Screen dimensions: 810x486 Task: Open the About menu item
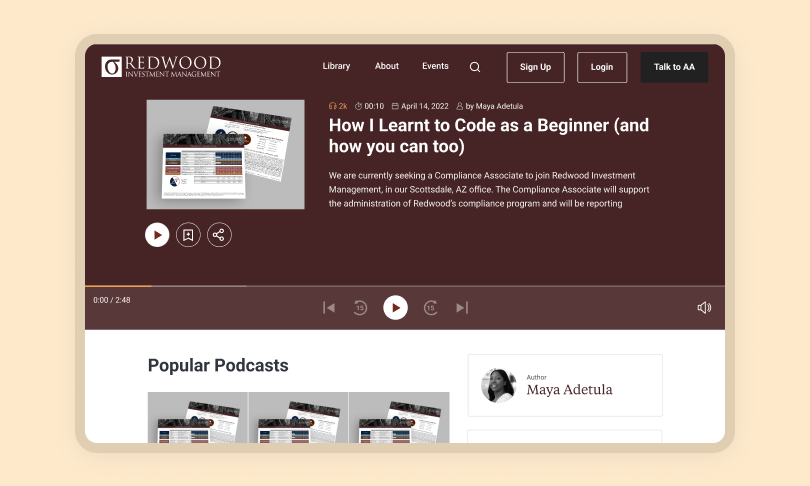(387, 66)
